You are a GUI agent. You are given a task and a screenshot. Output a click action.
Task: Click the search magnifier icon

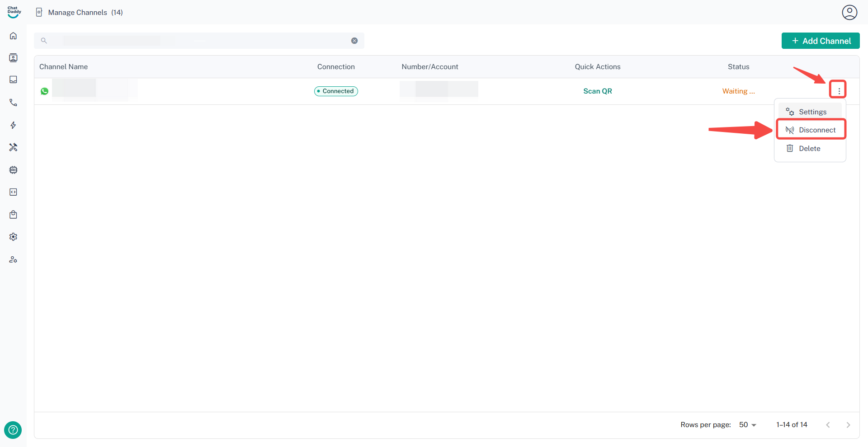tap(44, 41)
